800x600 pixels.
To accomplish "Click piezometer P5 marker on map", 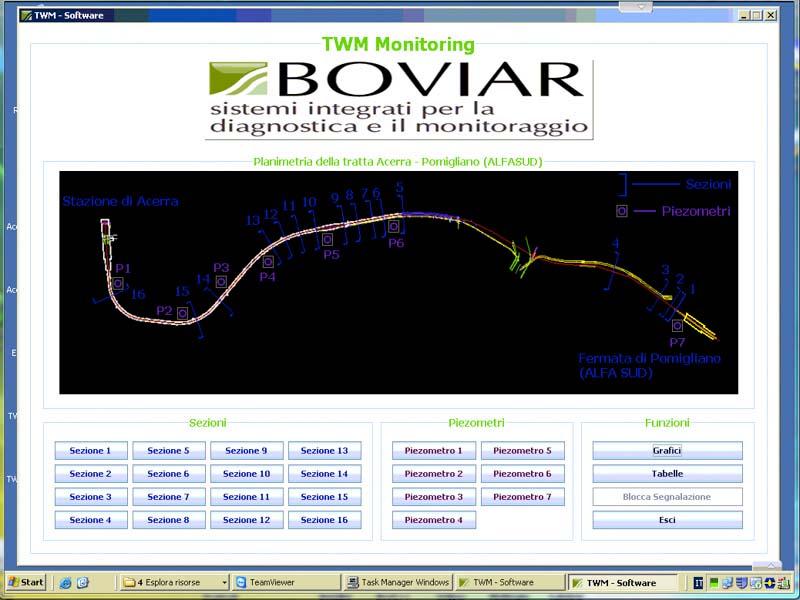I will point(328,239).
